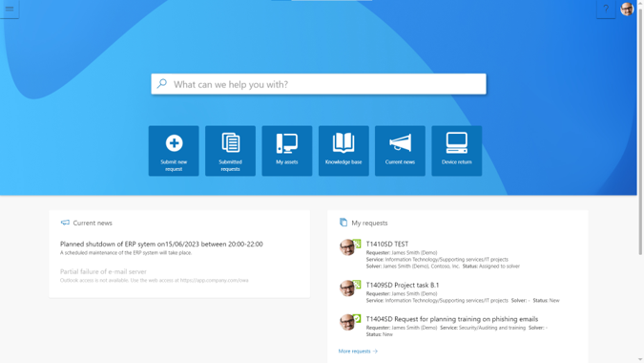The width and height of the screenshot is (644, 363).
Task: Click requester avatar for T1410SD TEST
Action: tap(347, 247)
